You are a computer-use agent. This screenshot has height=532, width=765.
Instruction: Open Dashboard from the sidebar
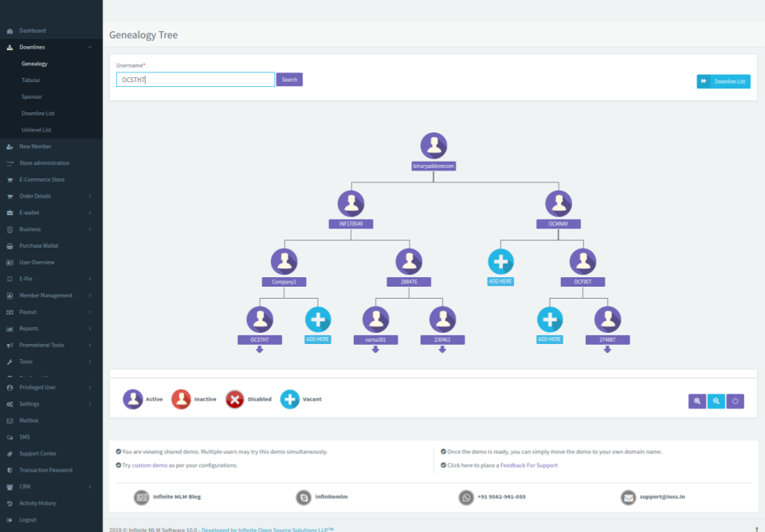point(33,30)
